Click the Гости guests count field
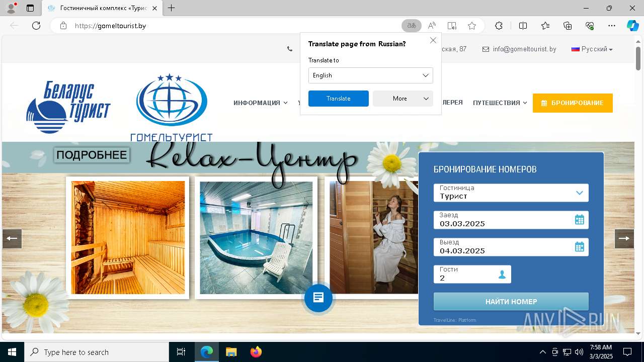Screen dimensions: 644x362 tap(472, 274)
